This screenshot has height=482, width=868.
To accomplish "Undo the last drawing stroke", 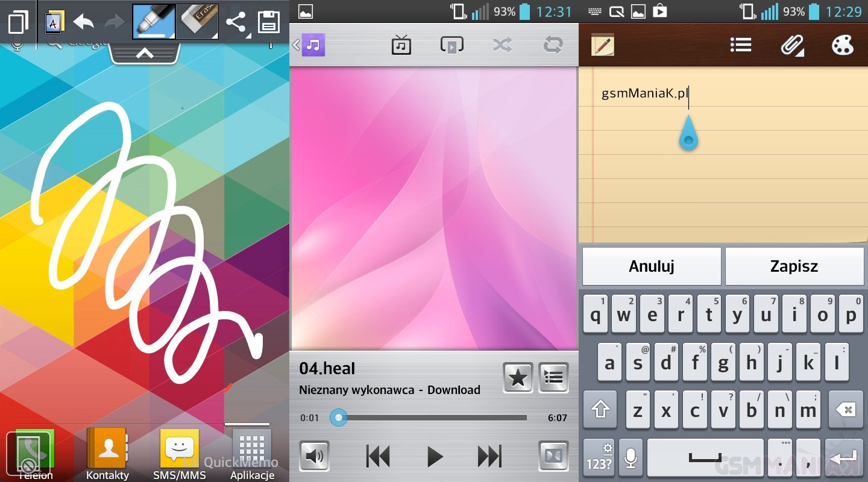I will coord(84,22).
